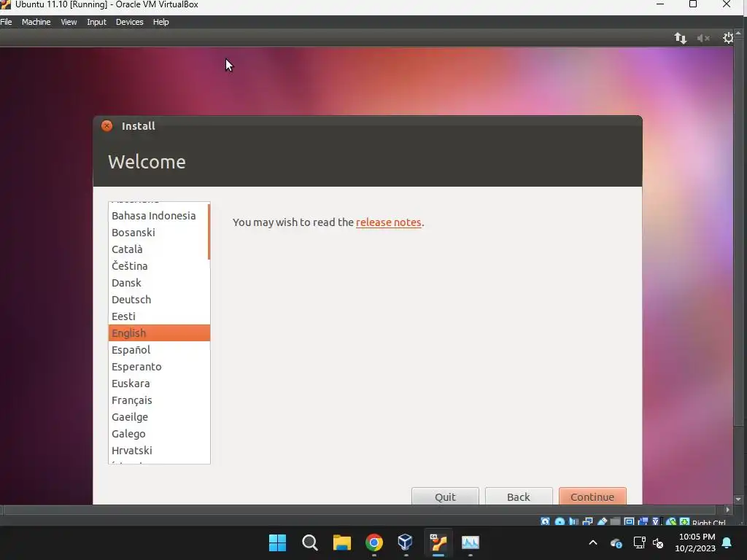
Task: Click the Continue button
Action: (x=592, y=496)
